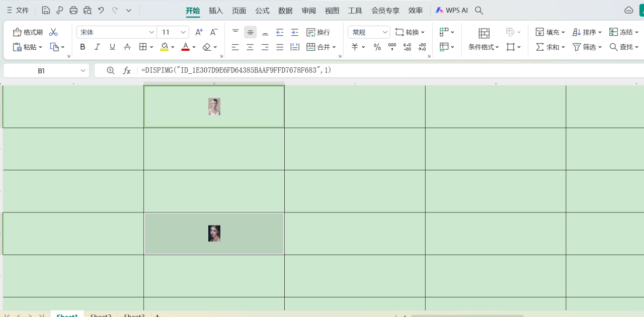The width and height of the screenshot is (644, 317).
Task: Switch to the Data (数据) tab
Action: point(285,11)
